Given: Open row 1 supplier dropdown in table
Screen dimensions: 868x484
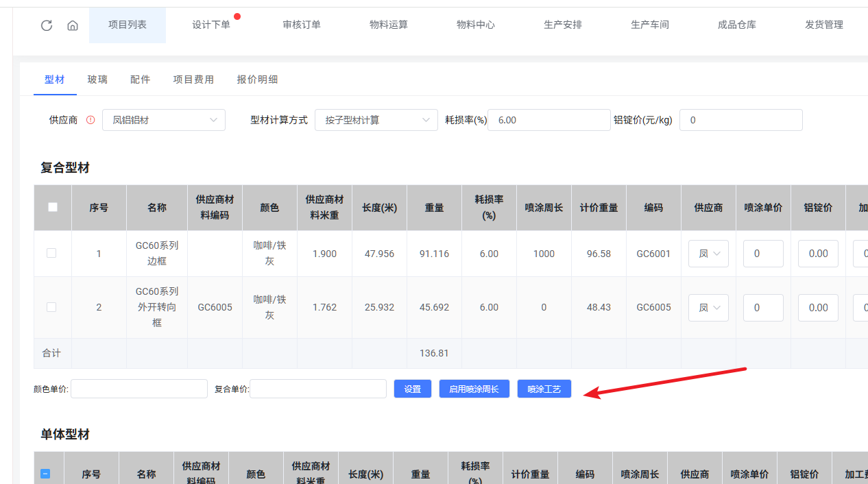Looking at the screenshot, I should point(708,254).
